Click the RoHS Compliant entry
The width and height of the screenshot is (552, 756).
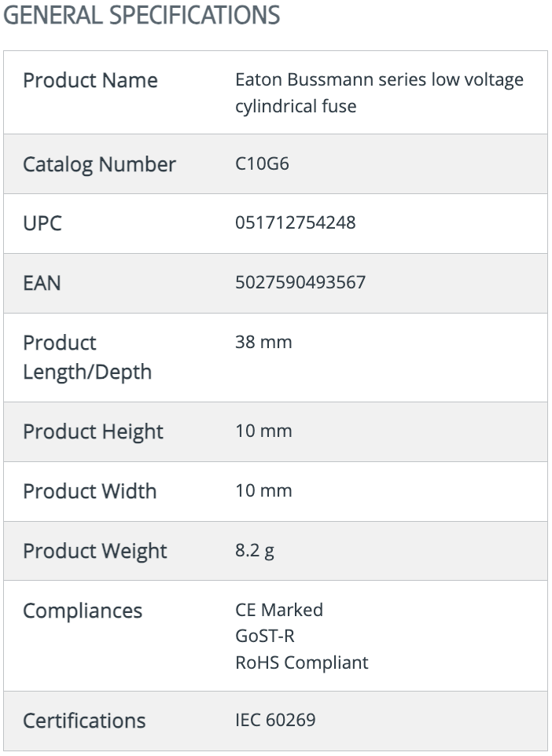tap(302, 662)
